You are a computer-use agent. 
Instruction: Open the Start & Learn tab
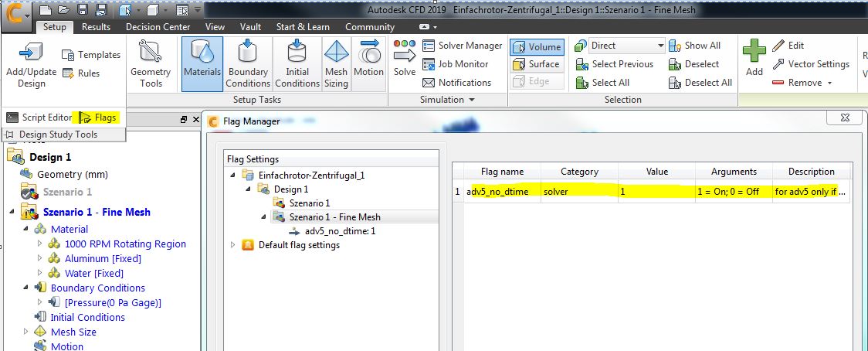(x=302, y=26)
